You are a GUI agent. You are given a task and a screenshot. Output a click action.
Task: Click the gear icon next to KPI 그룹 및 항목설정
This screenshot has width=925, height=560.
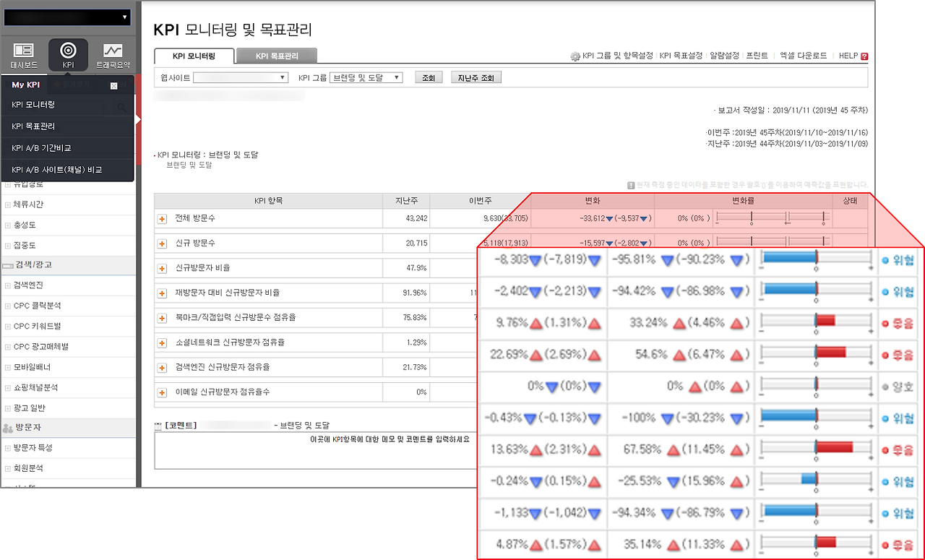[575, 56]
